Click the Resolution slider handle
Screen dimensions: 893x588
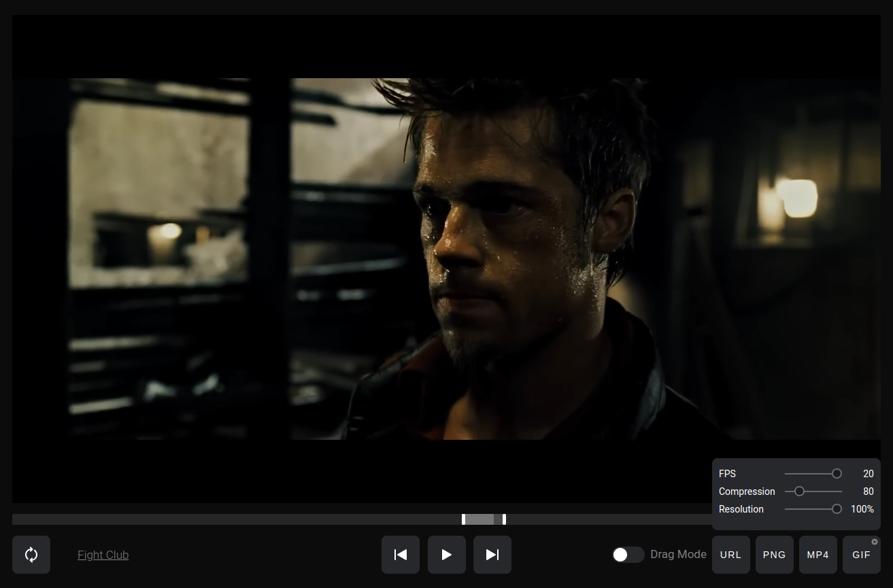(x=837, y=509)
